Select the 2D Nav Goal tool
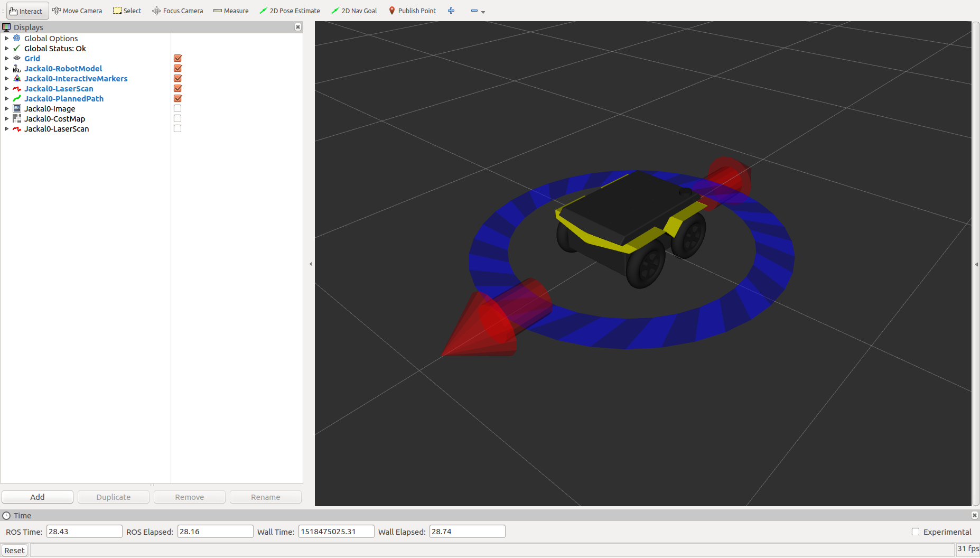This screenshot has width=980, height=558. (354, 11)
